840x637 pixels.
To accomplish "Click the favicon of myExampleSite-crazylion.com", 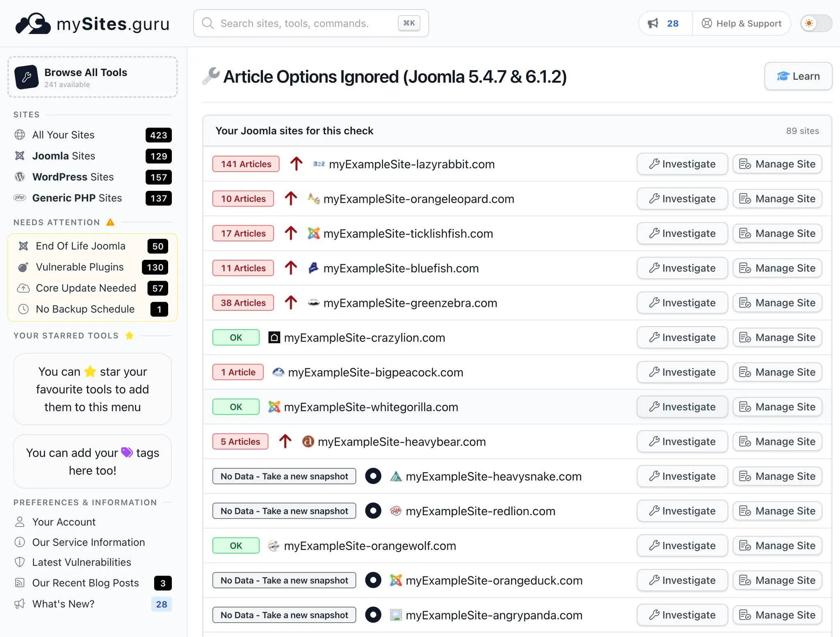I will point(274,337).
